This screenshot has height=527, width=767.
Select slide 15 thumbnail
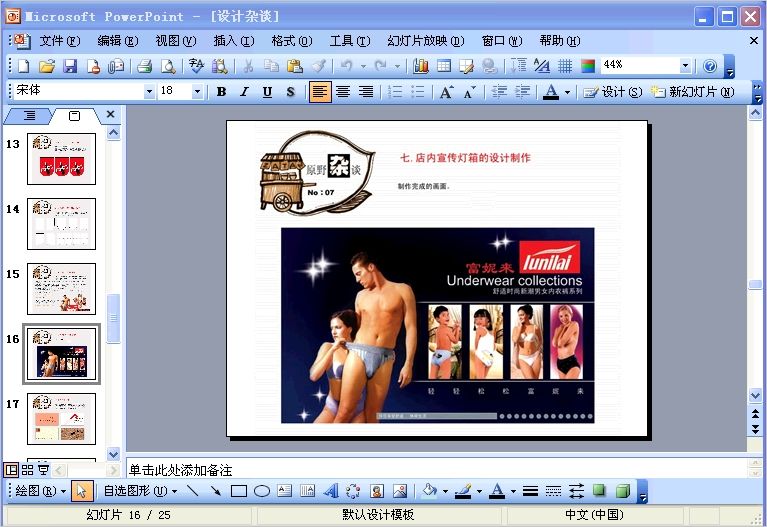62,289
